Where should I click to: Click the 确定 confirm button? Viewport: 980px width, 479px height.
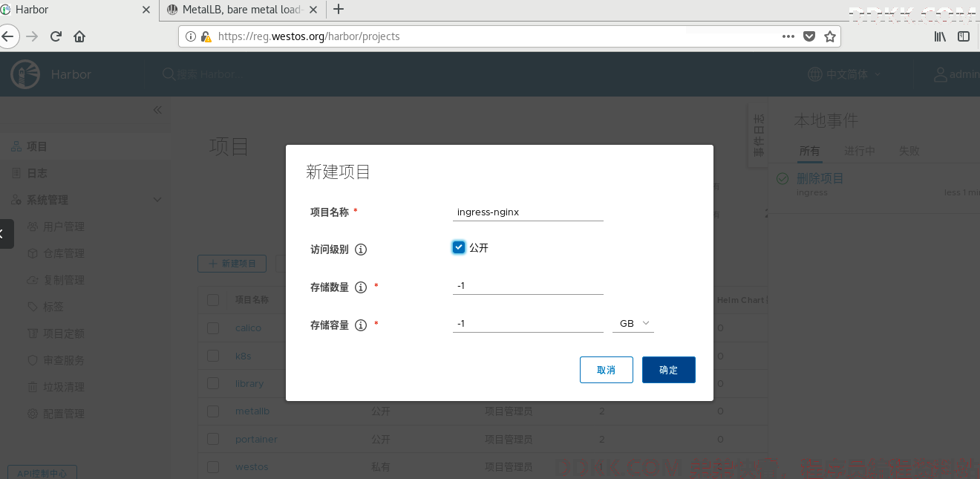pos(669,370)
